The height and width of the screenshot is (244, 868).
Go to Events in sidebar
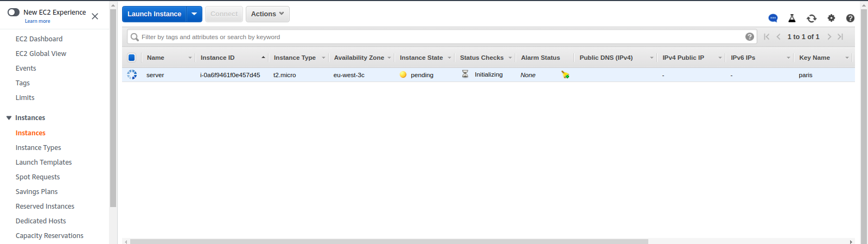click(26, 68)
